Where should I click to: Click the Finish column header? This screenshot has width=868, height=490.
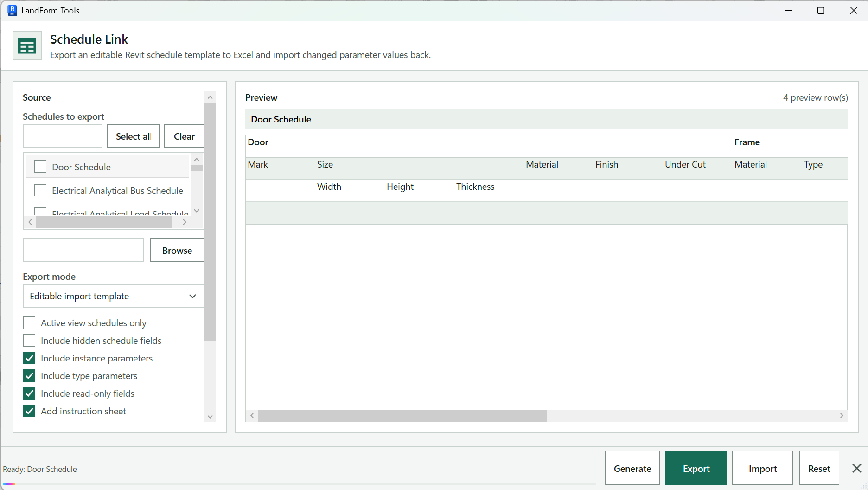point(606,164)
